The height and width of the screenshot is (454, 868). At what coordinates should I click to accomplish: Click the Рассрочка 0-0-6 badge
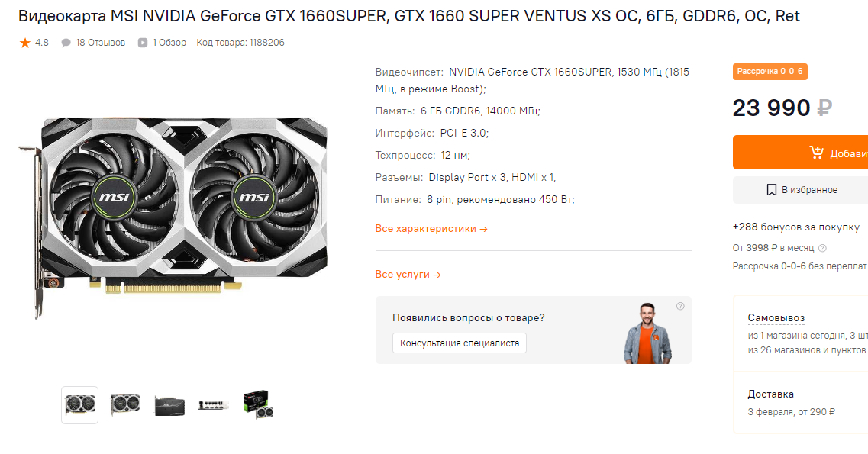(x=770, y=72)
